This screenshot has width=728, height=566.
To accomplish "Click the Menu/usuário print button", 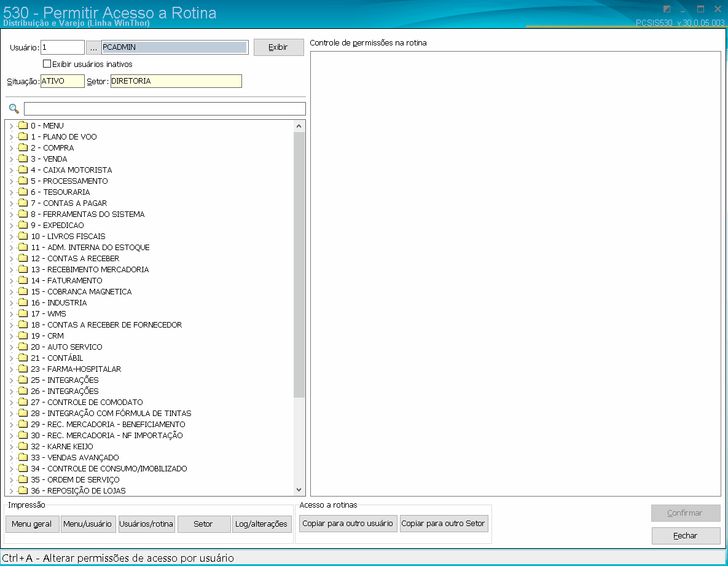I will pos(88,524).
